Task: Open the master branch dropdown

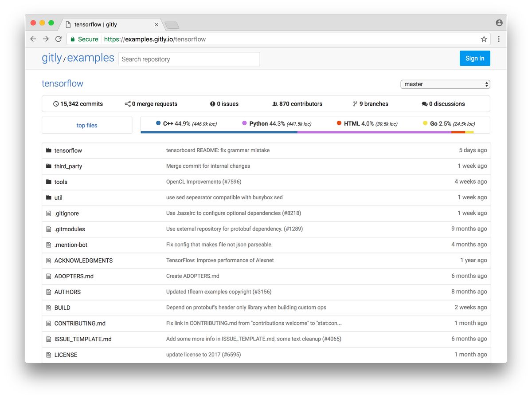Action: click(x=445, y=84)
